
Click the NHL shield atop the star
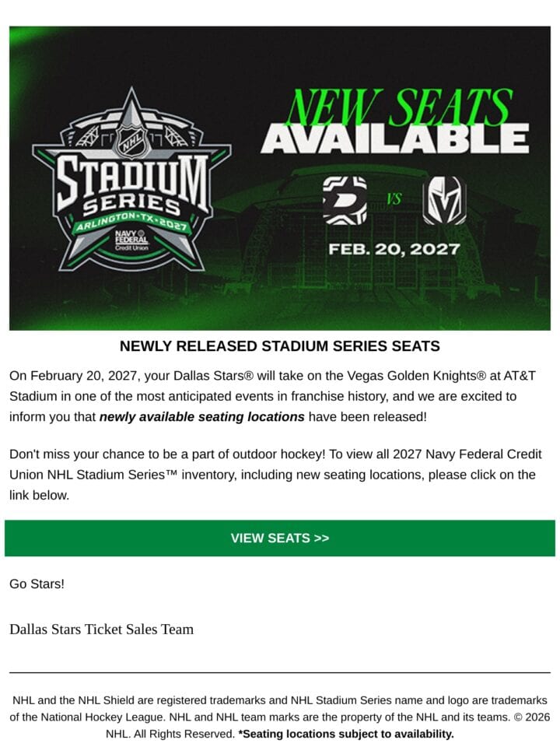coord(131,141)
